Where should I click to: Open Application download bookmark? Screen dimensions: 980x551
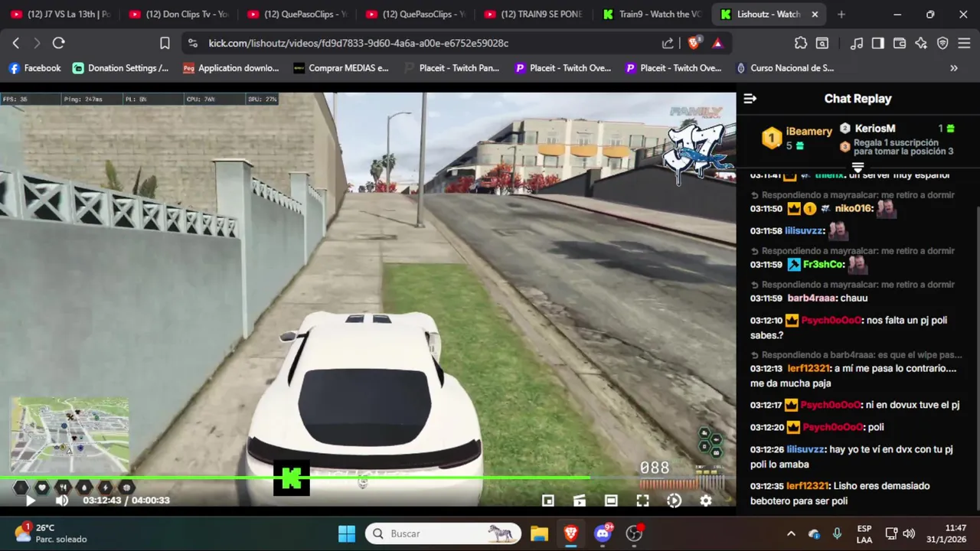coord(231,68)
